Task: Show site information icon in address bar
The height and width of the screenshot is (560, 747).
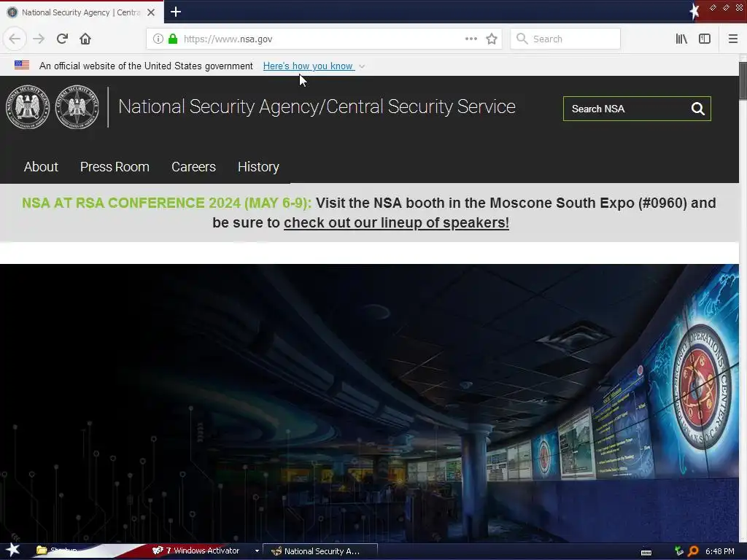Action: [158, 39]
